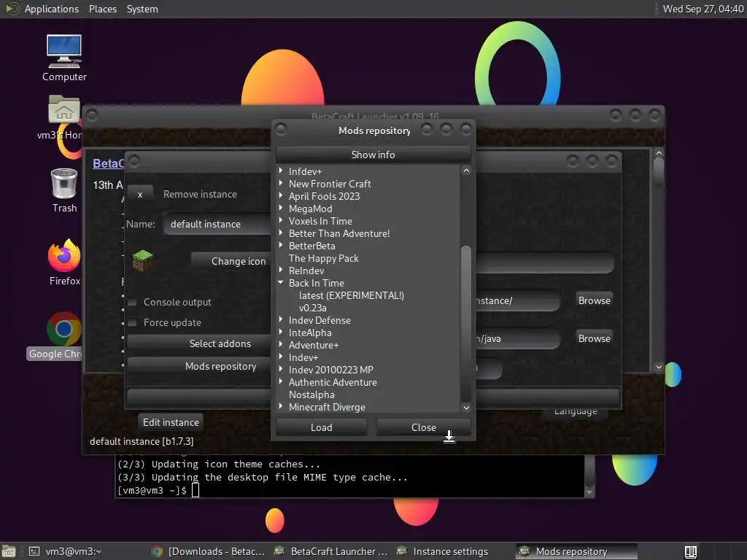Select Authentic Adventure entry
The width and height of the screenshot is (747, 560).
tap(333, 382)
